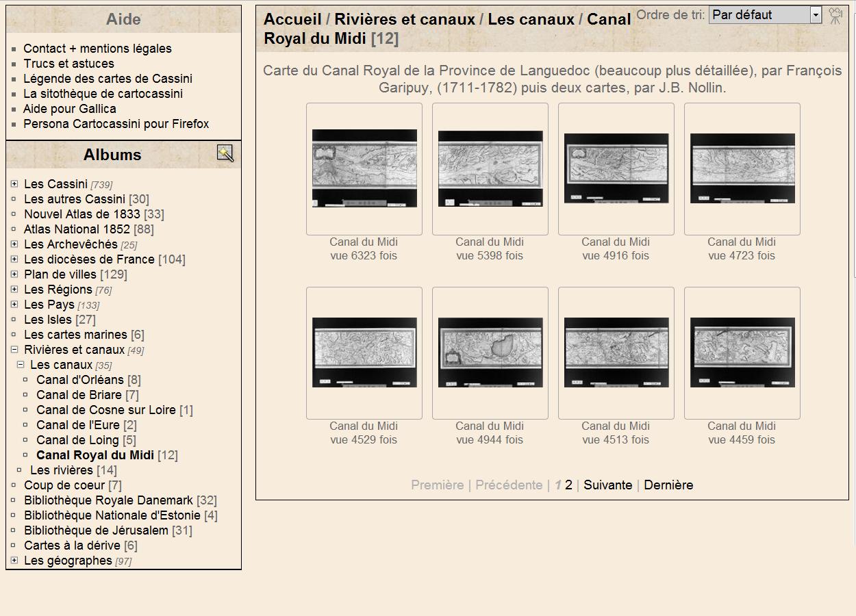Open 'Bibliothèque de Jérusalem' album

click(x=96, y=530)
